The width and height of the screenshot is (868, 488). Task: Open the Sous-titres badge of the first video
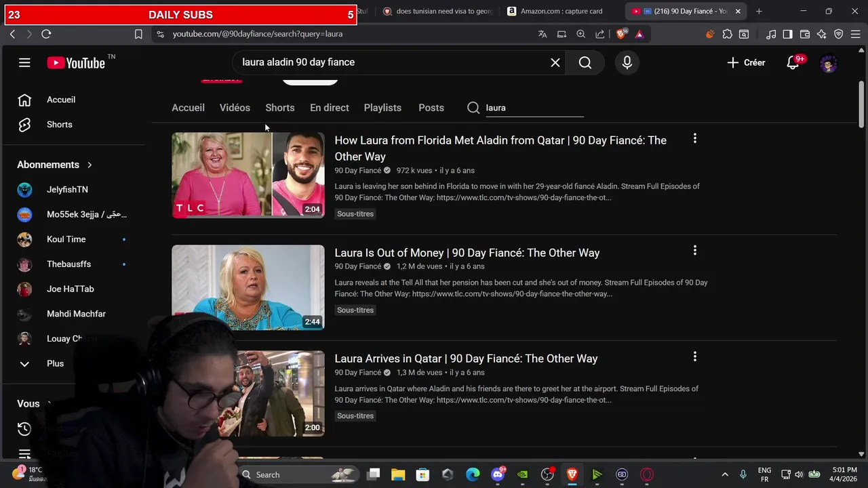tap(355, 213)
